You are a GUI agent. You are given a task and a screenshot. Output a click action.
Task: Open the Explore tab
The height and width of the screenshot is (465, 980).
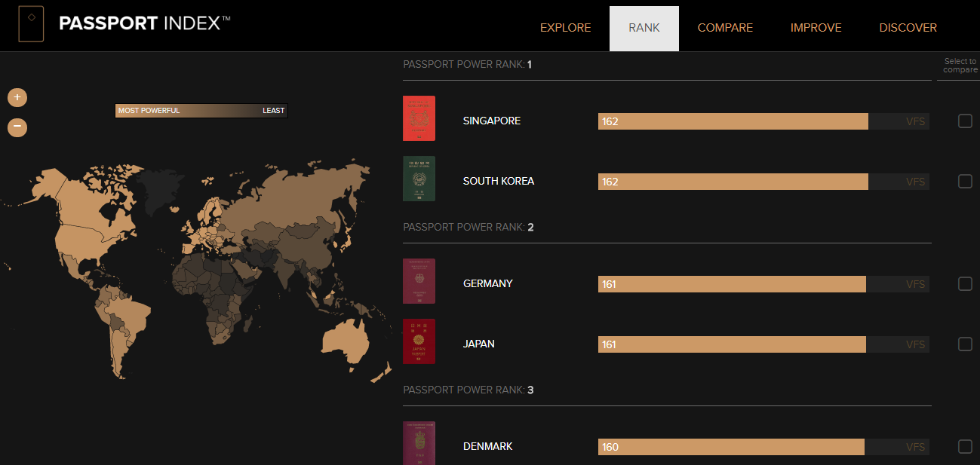[566, 28]
